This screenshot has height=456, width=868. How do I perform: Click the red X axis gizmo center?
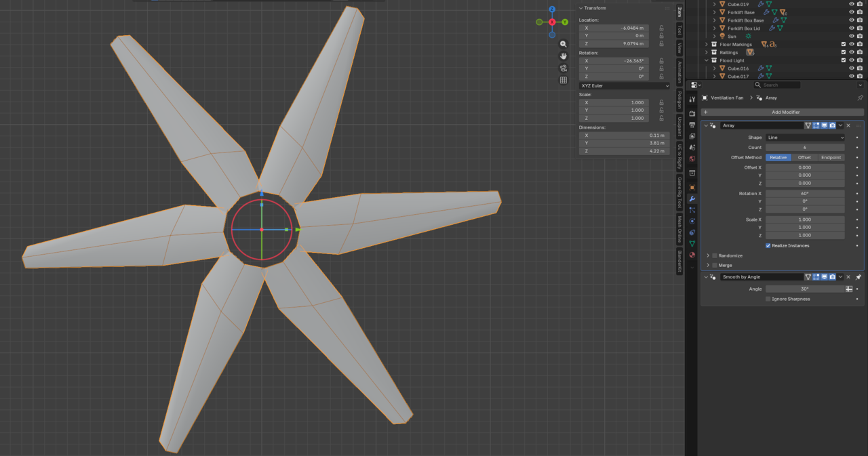552,22
